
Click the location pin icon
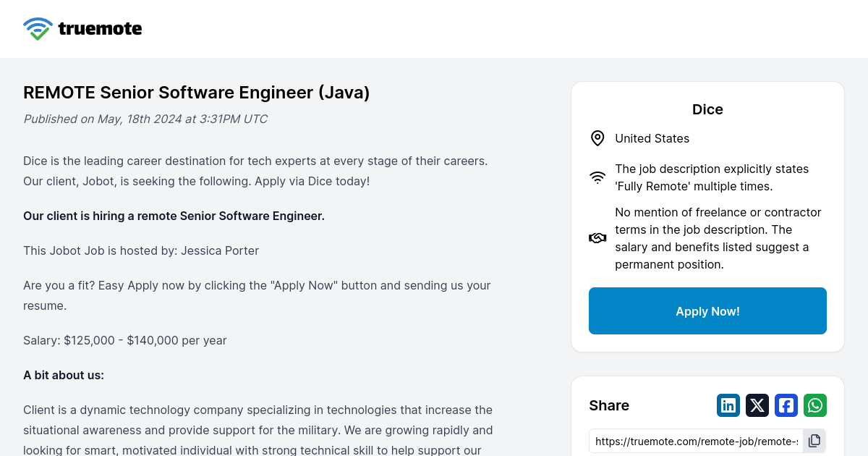click(597, 138)
